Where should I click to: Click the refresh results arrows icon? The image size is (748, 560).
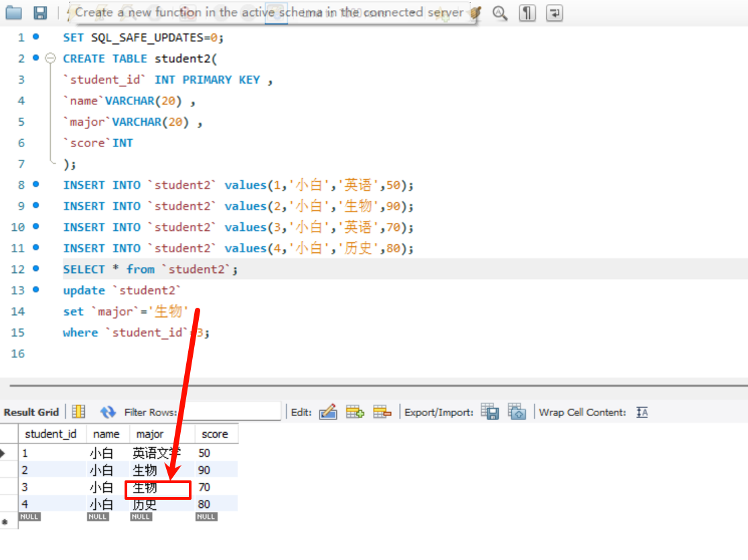point(108,411)
